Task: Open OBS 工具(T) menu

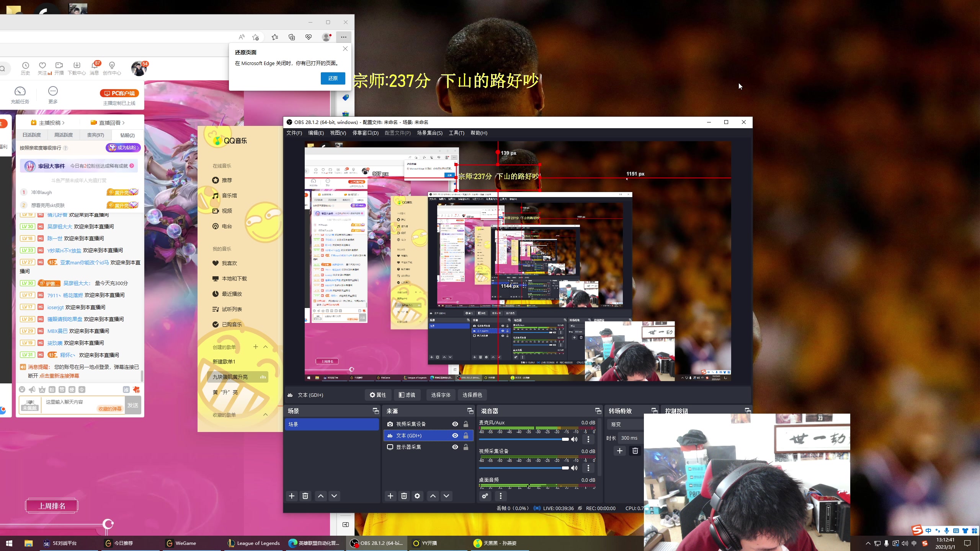Action: pos(456,133)
